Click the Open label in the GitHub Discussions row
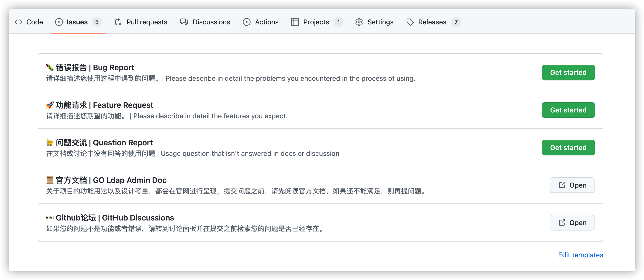644x280 pixels. [x=578, y=222]
